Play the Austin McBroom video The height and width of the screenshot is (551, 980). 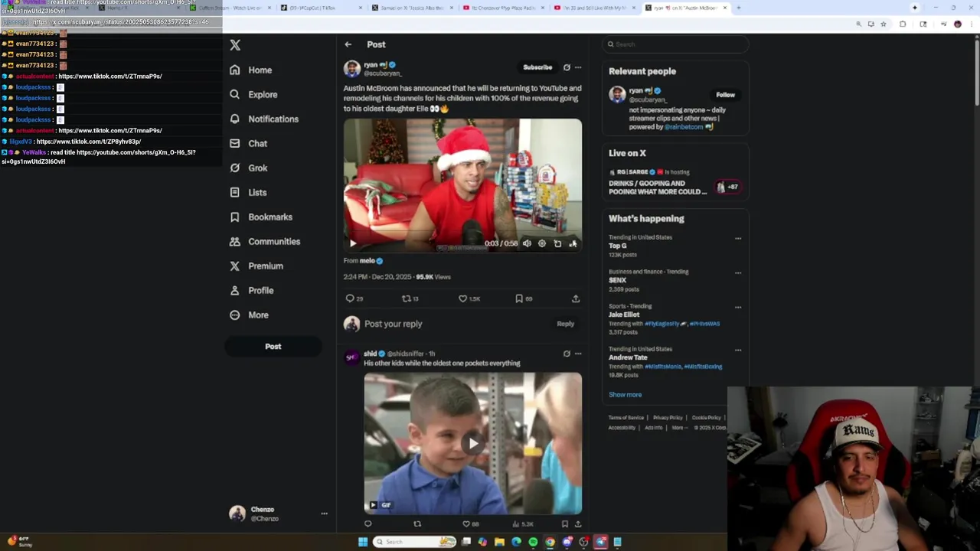tap(353, 243)
